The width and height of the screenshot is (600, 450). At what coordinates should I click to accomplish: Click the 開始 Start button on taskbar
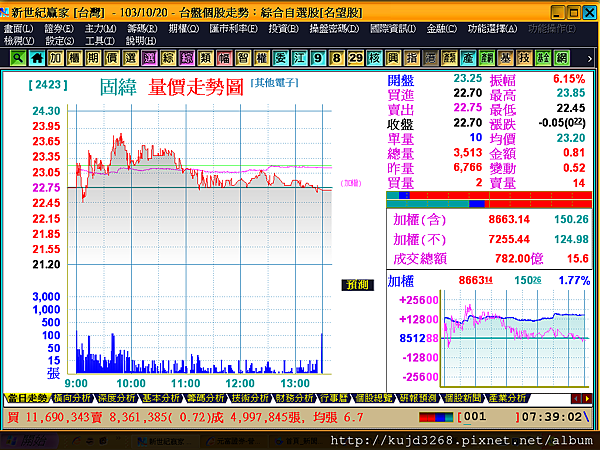click(x=30, y=441)
